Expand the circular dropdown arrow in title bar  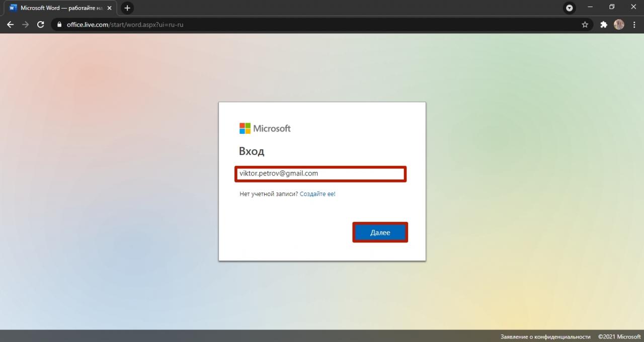[570, 8]
